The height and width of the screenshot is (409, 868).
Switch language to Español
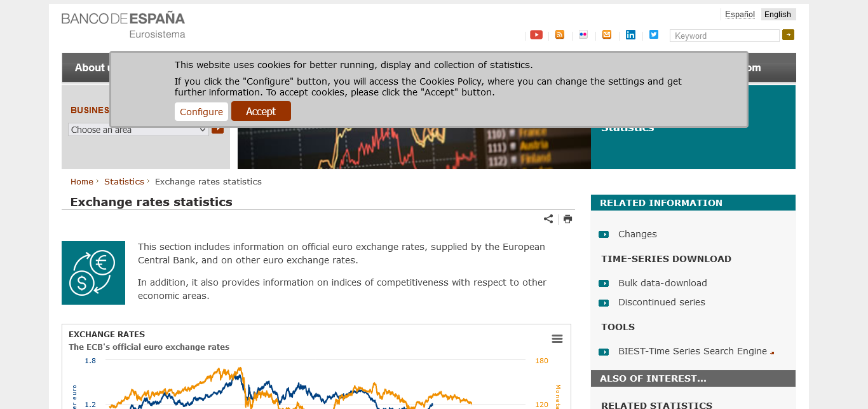[740, 15]
